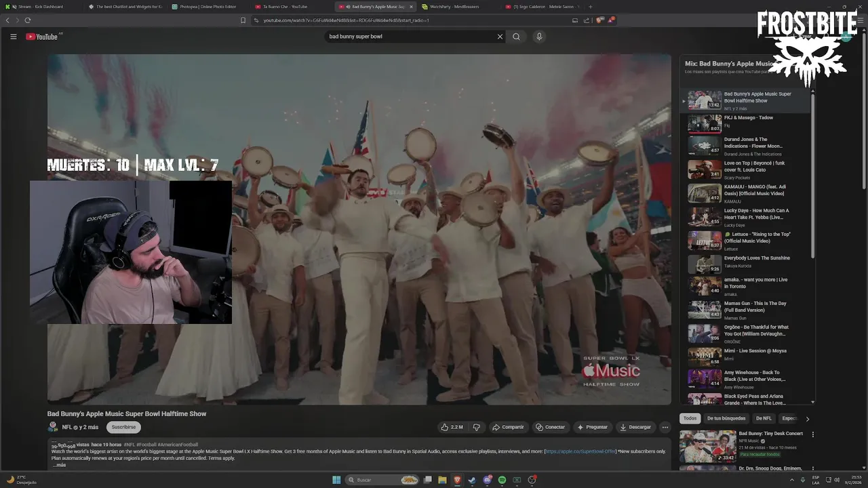Play Love on Top Beyoncé funk cover
868x488 pixels.
pyautogui.click(x=746, y=169)
